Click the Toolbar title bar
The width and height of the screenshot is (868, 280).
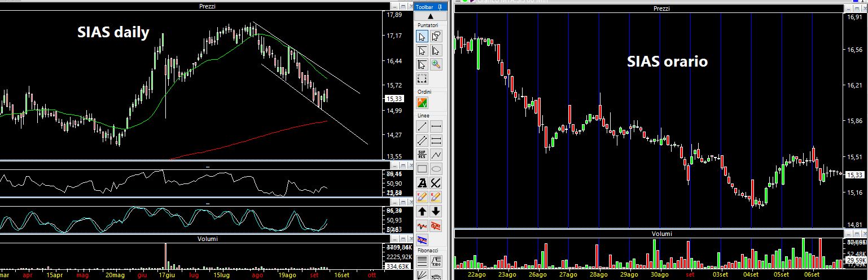pos(430,7)
